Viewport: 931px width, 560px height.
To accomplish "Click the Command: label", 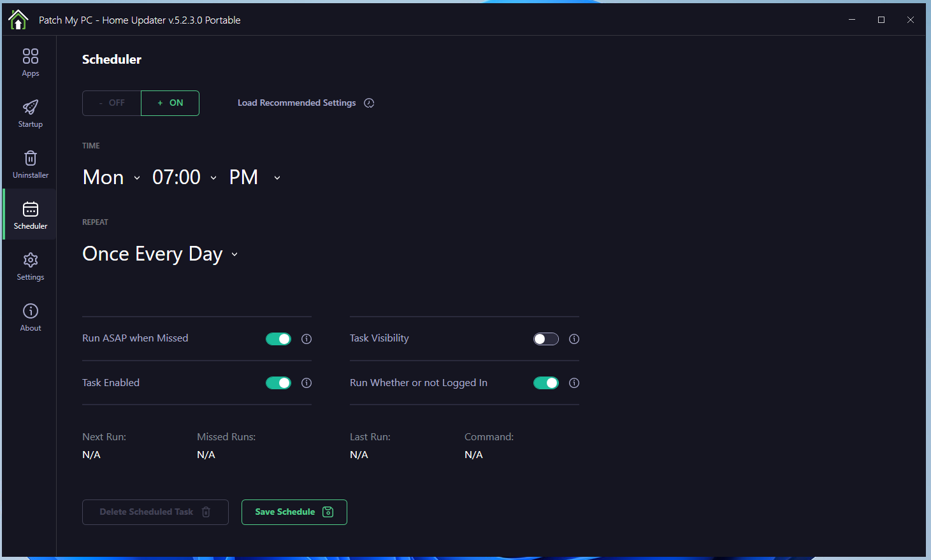I will pos(489,437).
